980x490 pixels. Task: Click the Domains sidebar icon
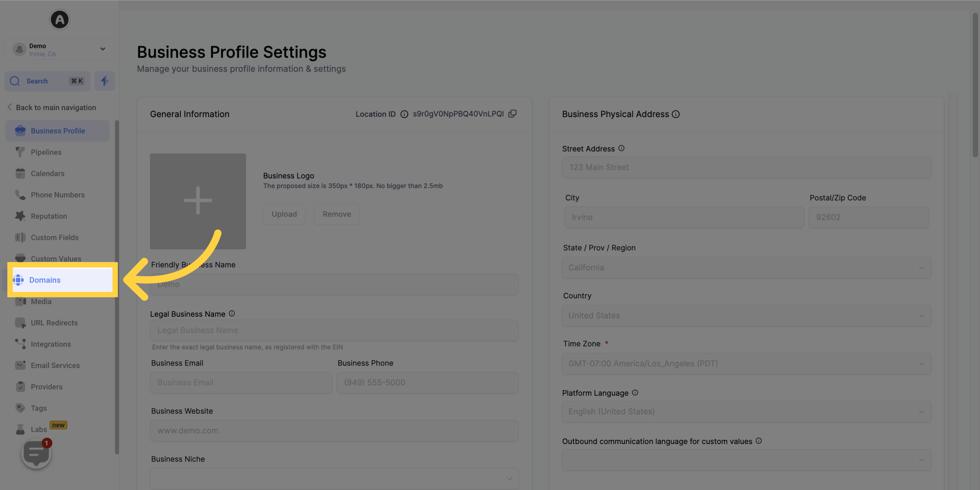19,279
